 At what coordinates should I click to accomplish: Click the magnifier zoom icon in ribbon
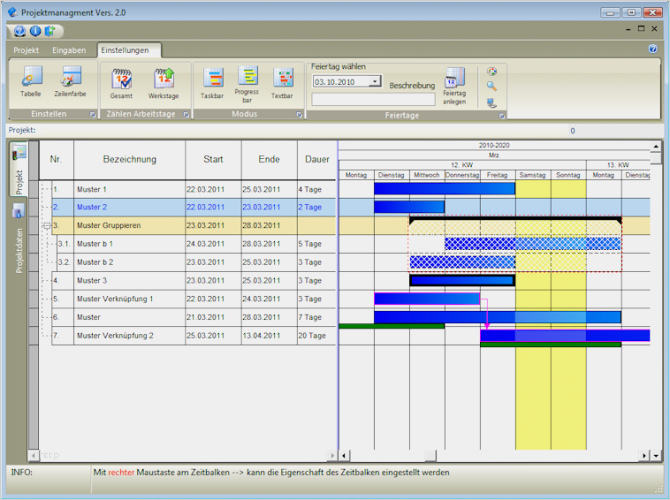tap(491, 87)
